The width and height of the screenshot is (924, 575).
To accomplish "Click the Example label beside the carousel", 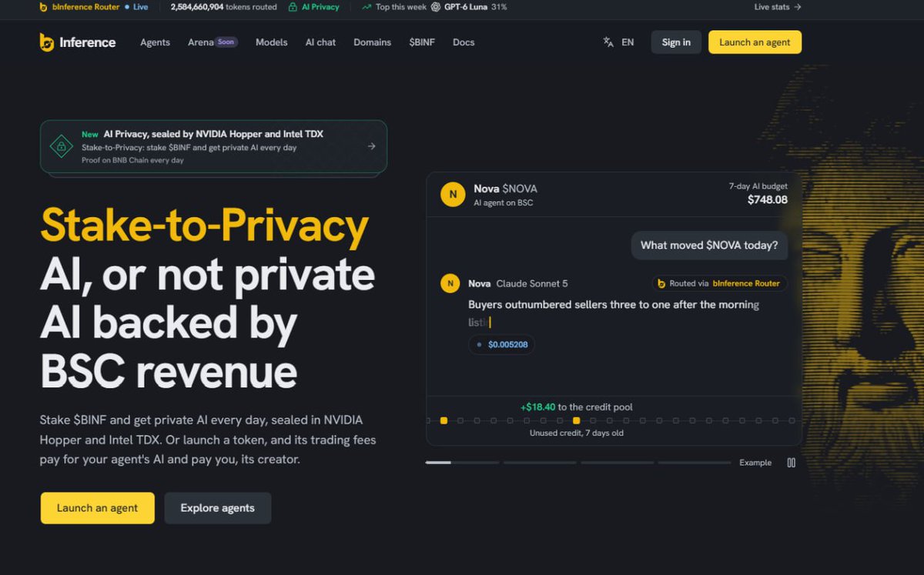I will pos(755,463).
